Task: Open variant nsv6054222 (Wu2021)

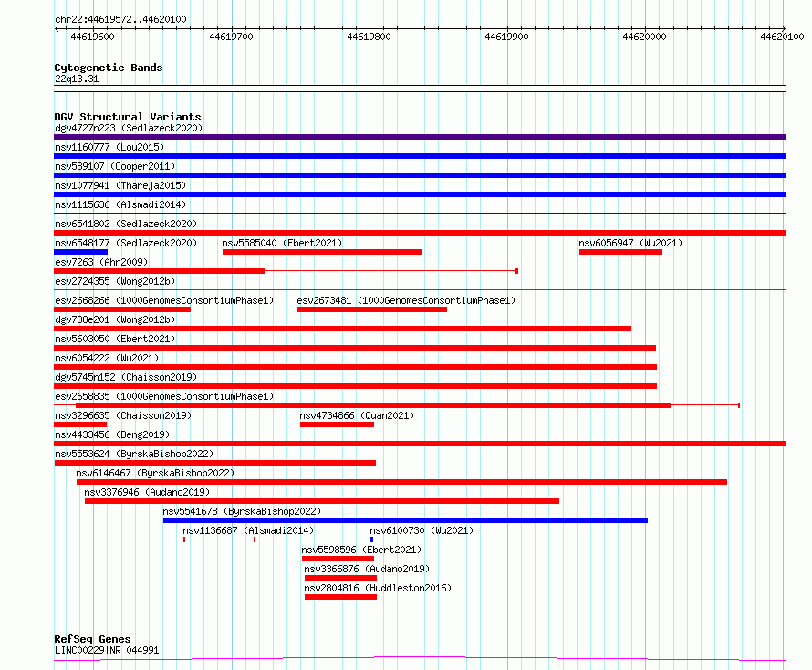Action: tap(107, 358)
